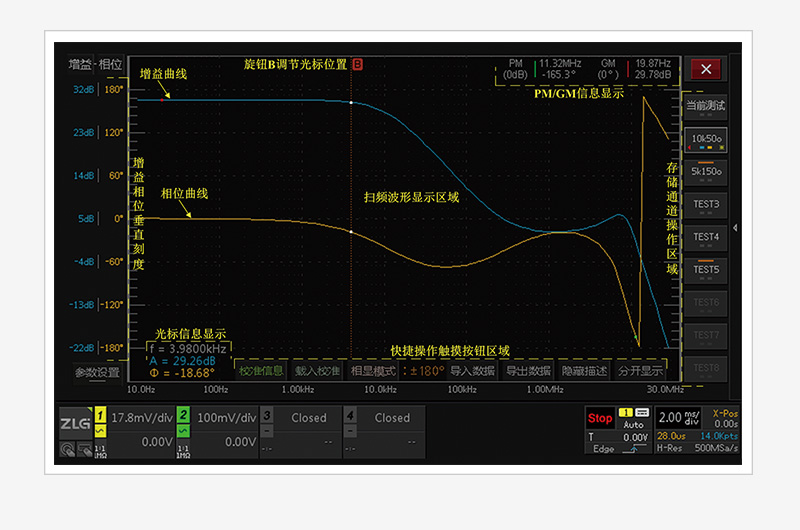The width and height of the screenshot is (800, 530).
Task: Toggle channel 1 yellow number badge
Action: click(x=101, y=415)
